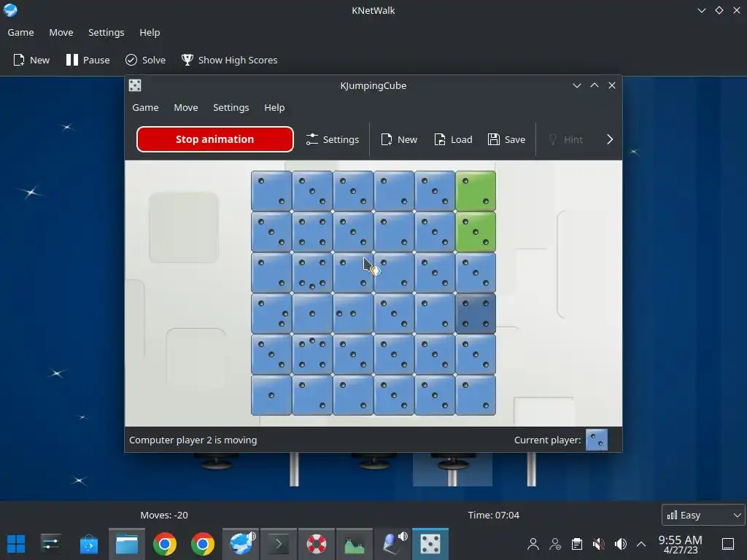
Task: Open KNetWalk Settings menu
Action: point(107,32)
